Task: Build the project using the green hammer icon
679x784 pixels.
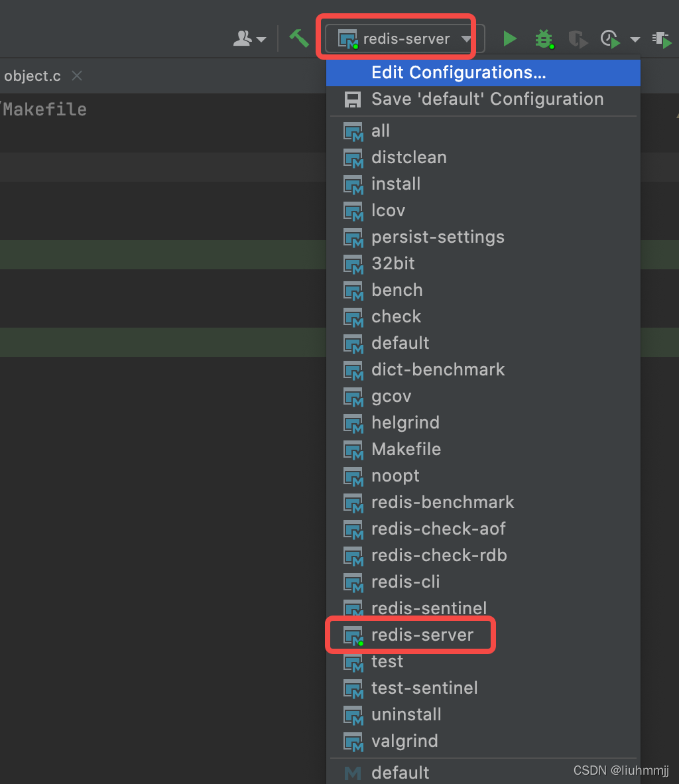Action: (x=298, y=38)
